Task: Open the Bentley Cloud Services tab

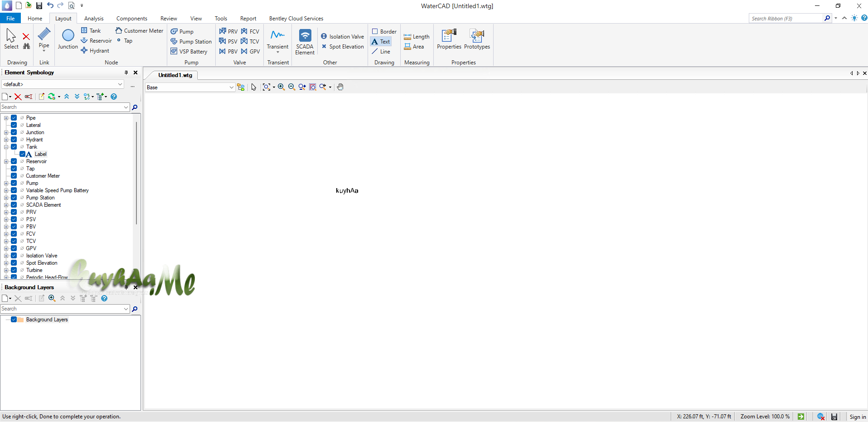Action: (296, 19)
